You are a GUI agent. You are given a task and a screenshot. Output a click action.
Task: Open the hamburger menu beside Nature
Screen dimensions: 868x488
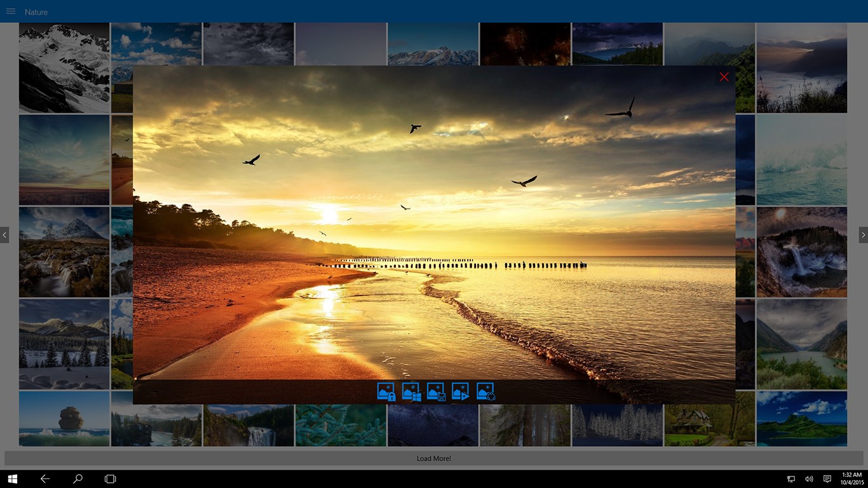tap(11, 11)
